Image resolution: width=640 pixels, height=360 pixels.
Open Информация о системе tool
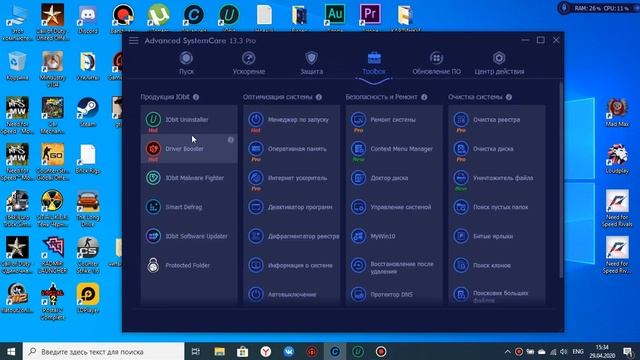click(291, 265)
